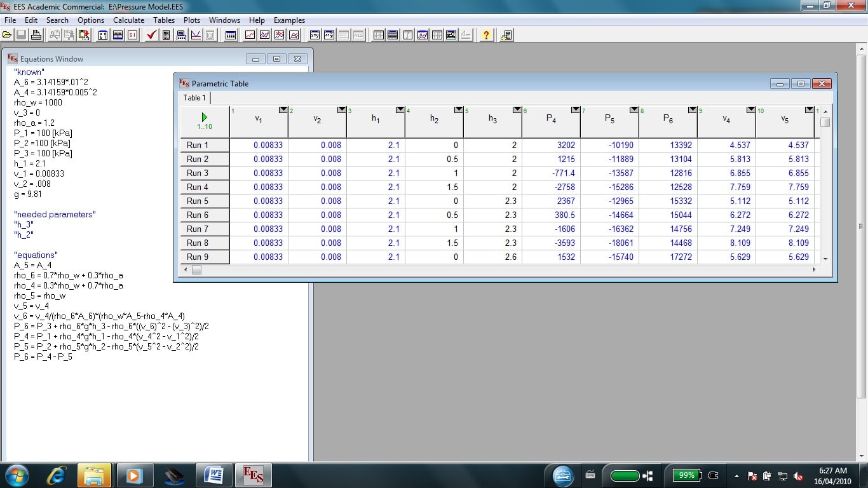Screen dimensions: 868x488
Task: Click the Min/Max graph toolbar icon
Action: tap(195, 35)
